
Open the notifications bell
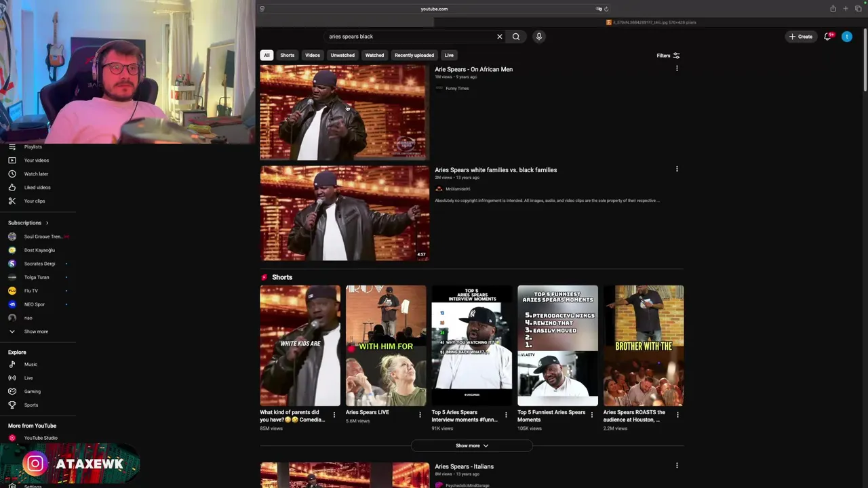(827, 37)
